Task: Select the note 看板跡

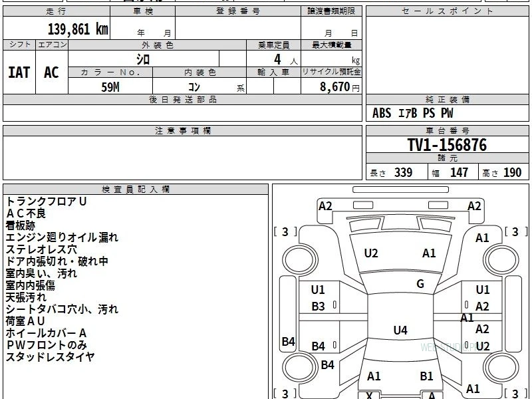Action: (x=21, y=225)
